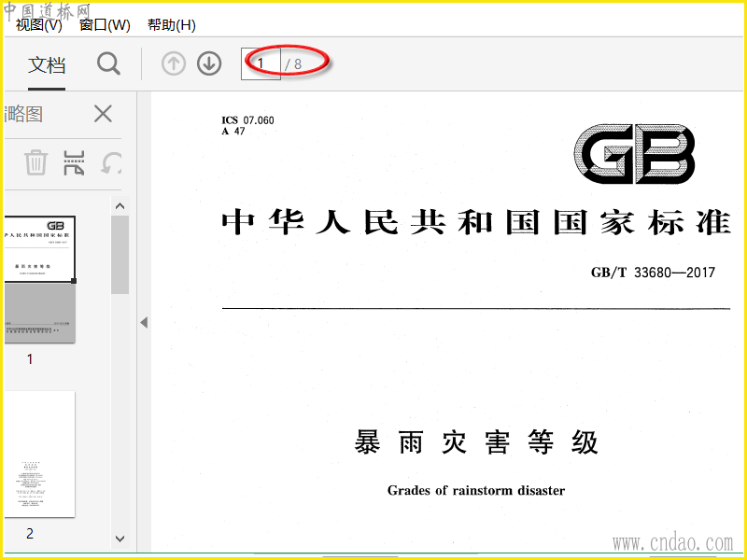
Task: Click the '中华人民共和国国家标准' heading
Action: [x=476, y=222]
